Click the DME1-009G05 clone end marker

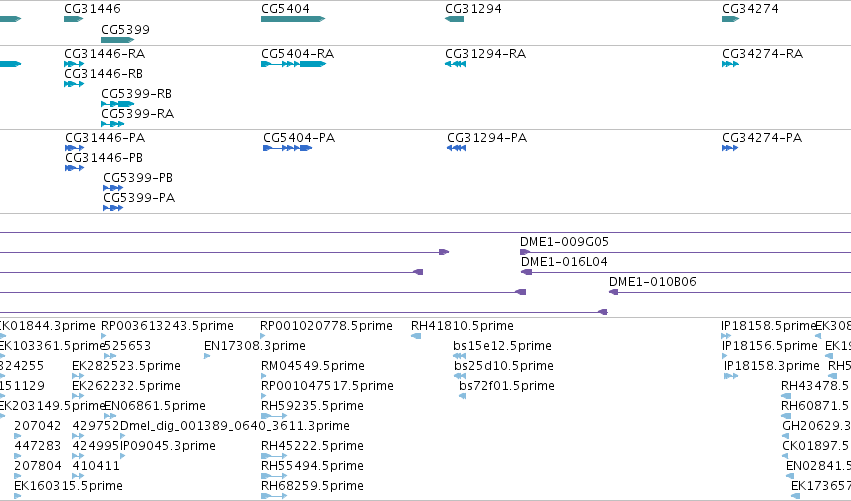point(525,252)
